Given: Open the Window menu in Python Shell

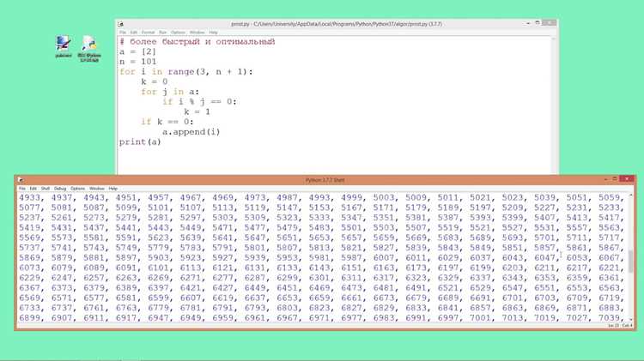Looking at the screenshot, I should click(97, 189).
